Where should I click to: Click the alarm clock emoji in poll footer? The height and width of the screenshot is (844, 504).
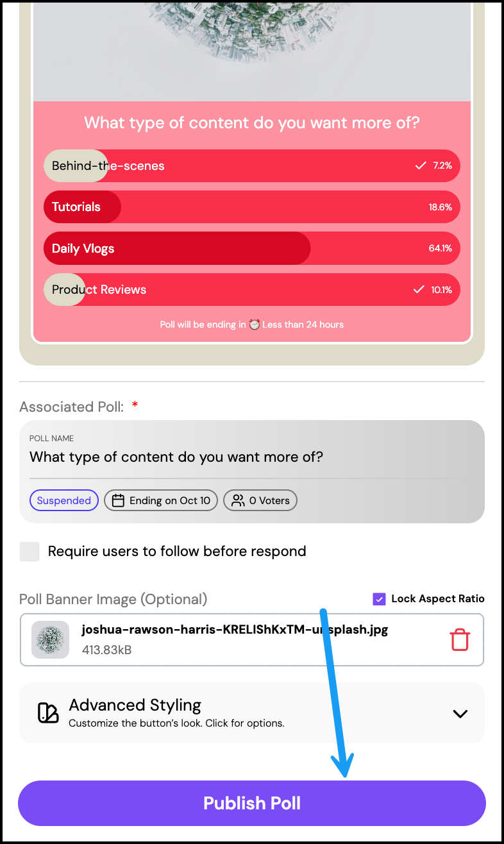[x=255, y=325]
